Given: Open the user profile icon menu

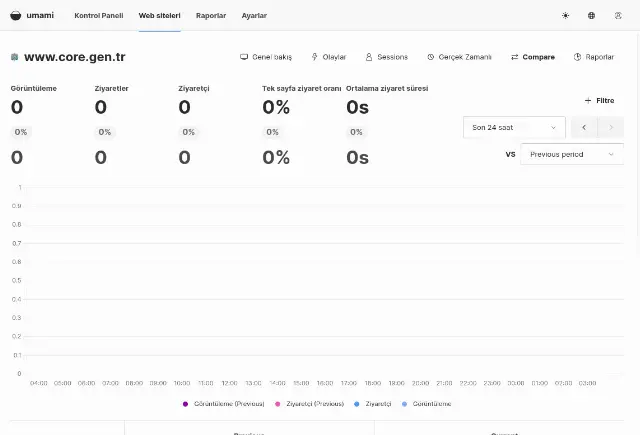Looking at the screenshot, I should [618, 16].
